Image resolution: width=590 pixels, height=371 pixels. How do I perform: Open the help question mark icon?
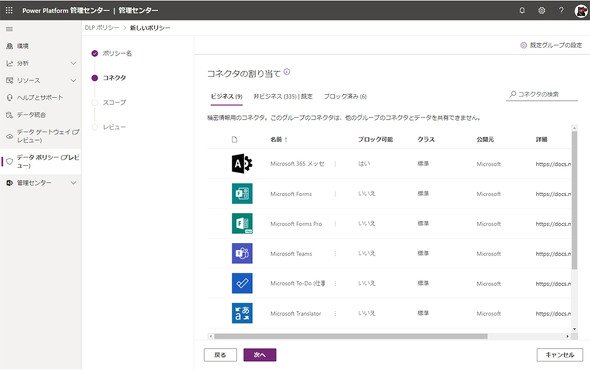point(561,10)
